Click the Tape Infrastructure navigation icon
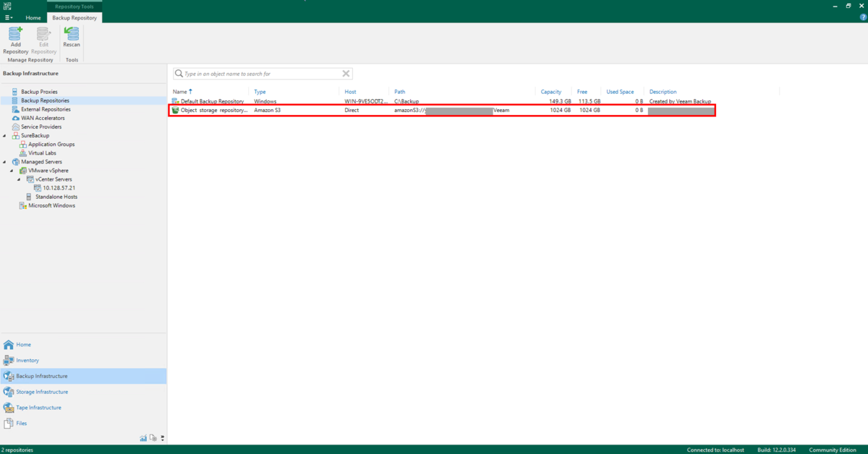Viewport: 868px width, 454px height. tap(9, 408)
